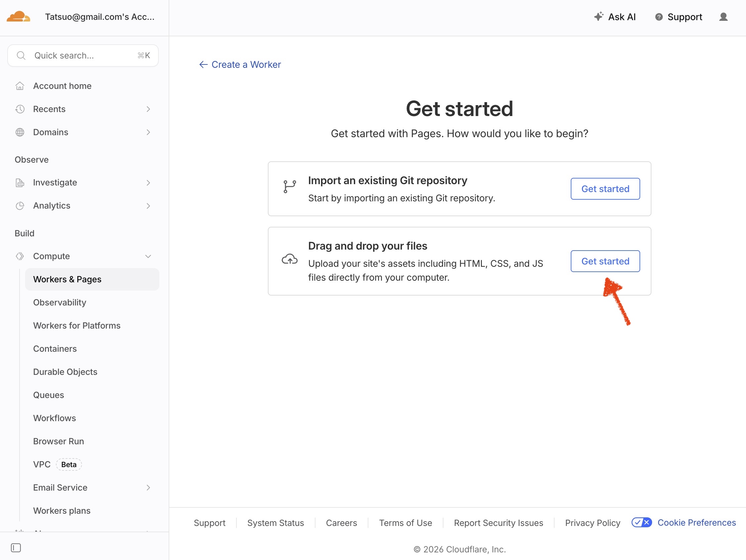Click Ask AI button label

click(x=622, y=17)
